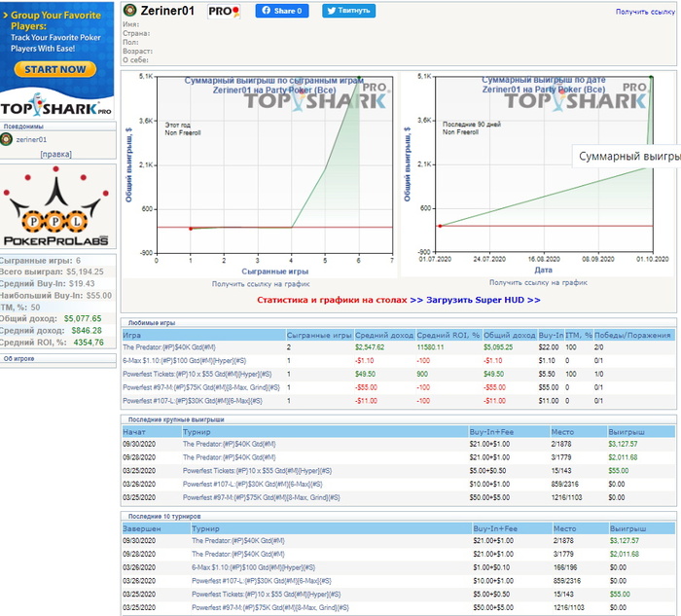Screen dimensions: 681x616
Task: Open 'Powerfest Tickets 10 x $55' in favorite games
Action: point(197,375)
